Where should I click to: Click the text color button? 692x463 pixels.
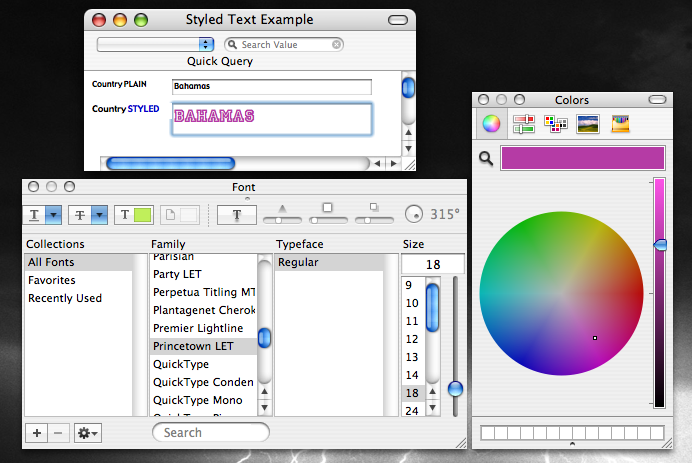click(134, 214)
